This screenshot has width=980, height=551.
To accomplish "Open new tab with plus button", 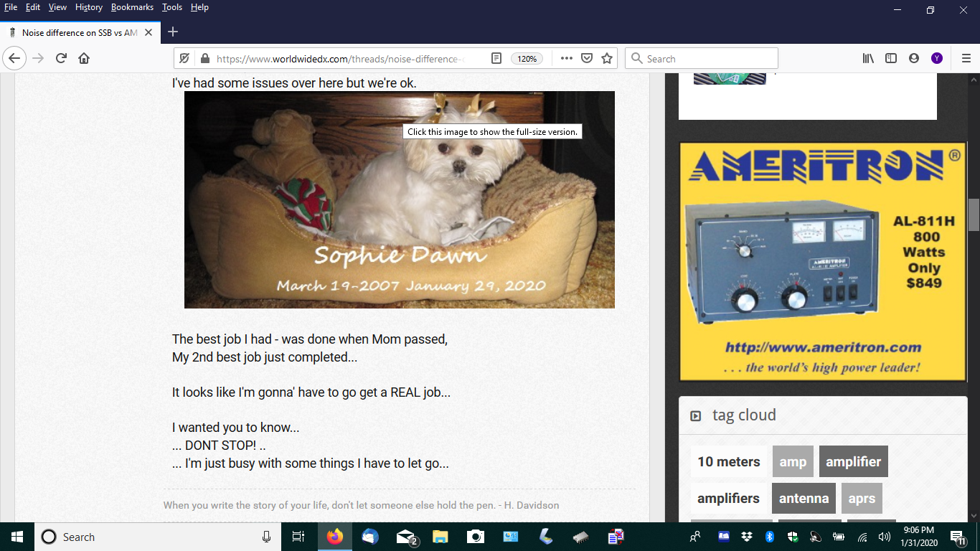I will (173, 32).
